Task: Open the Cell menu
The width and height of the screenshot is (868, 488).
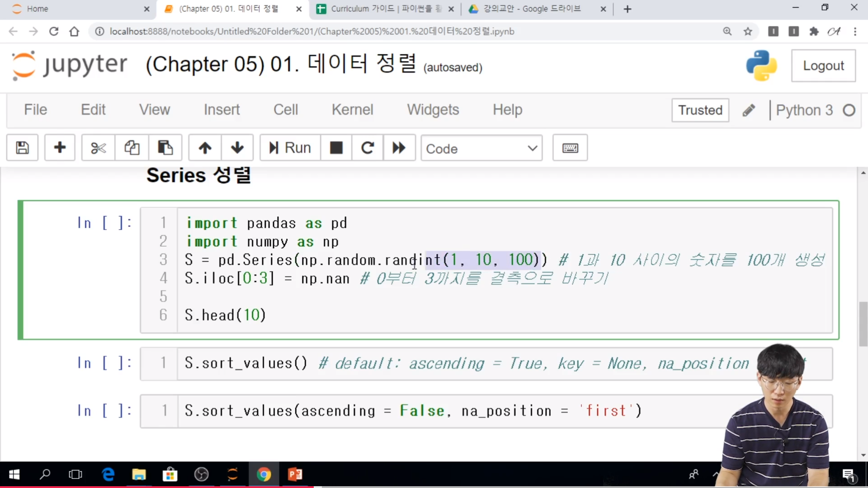Action: tap(285, 110)
